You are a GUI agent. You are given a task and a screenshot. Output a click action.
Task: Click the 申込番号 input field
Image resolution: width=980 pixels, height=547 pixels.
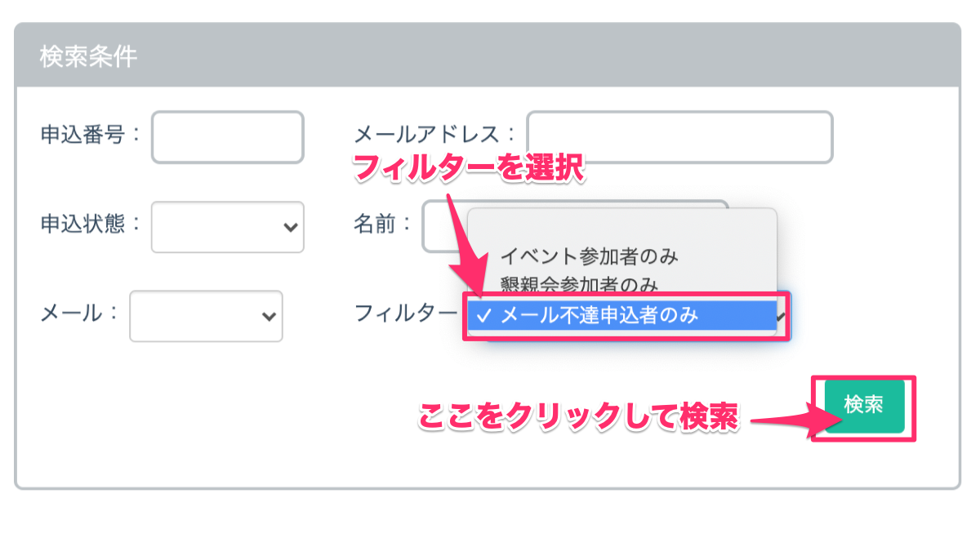tap(227, 137)
